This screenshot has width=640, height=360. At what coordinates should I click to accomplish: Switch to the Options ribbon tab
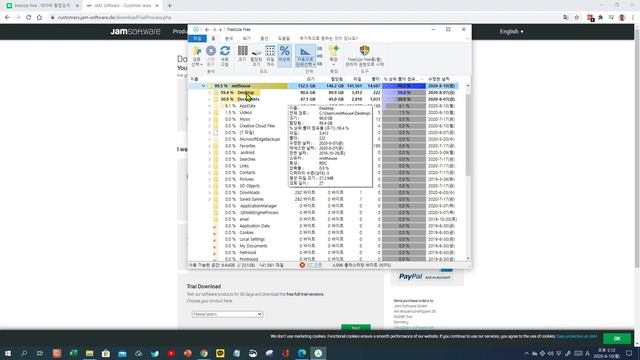(264, 38)
